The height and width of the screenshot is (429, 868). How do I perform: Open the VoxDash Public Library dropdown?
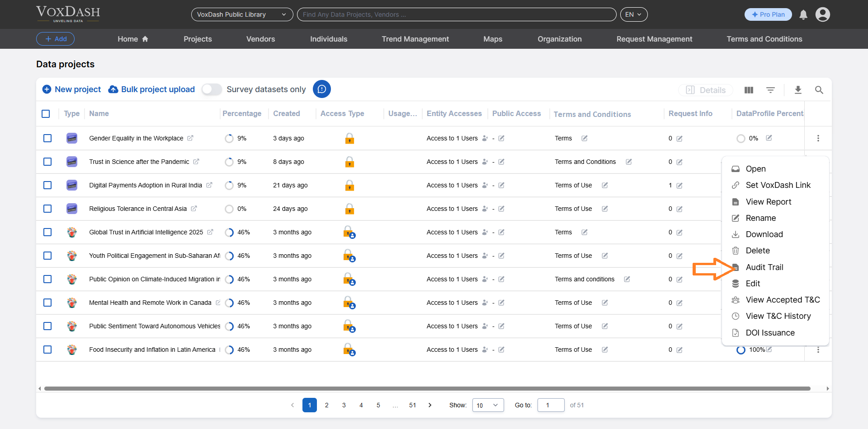pyautogui.click(x=242, y=14)
